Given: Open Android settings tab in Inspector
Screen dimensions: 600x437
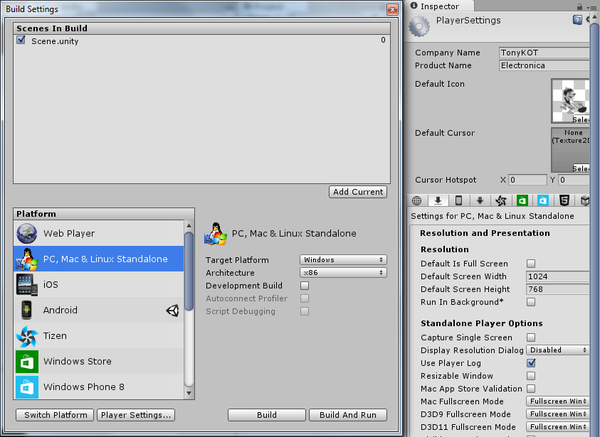Looking at the screenshot, I should [479, 200].
